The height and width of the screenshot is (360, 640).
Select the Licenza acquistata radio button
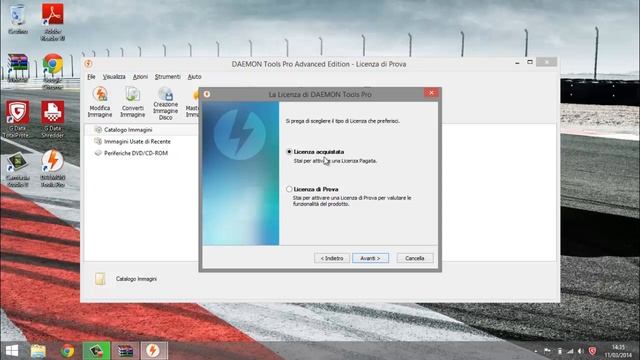(x=289, y=152)
